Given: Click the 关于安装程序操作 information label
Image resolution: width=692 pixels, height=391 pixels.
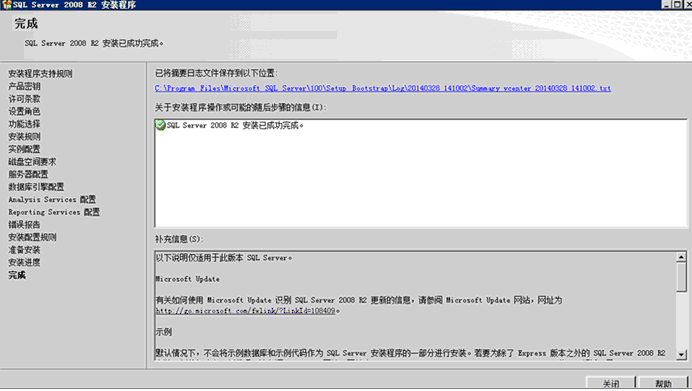Looking at the screenshot, I should 241,107.
